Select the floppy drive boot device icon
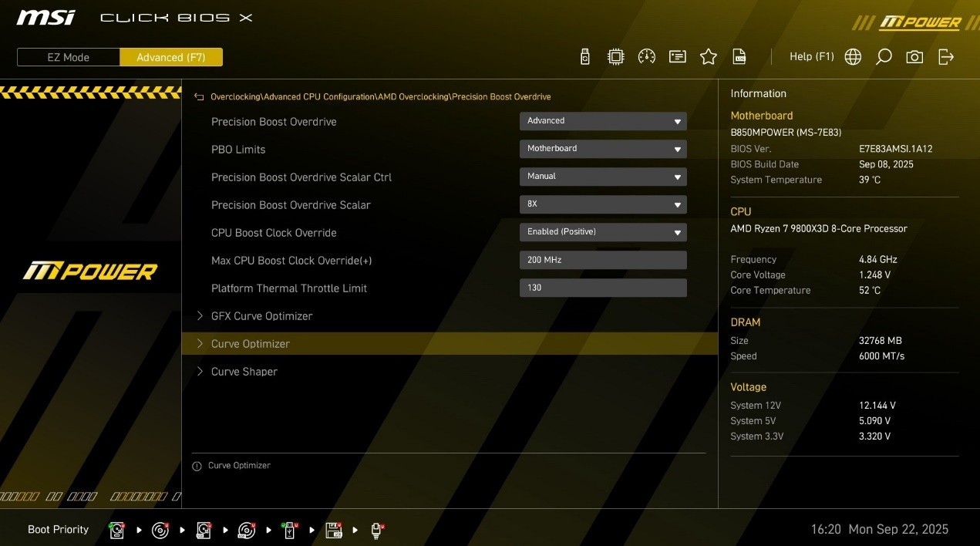Viewport: 980px width, 546px height. pyautogui.click(x=333, y=530)
